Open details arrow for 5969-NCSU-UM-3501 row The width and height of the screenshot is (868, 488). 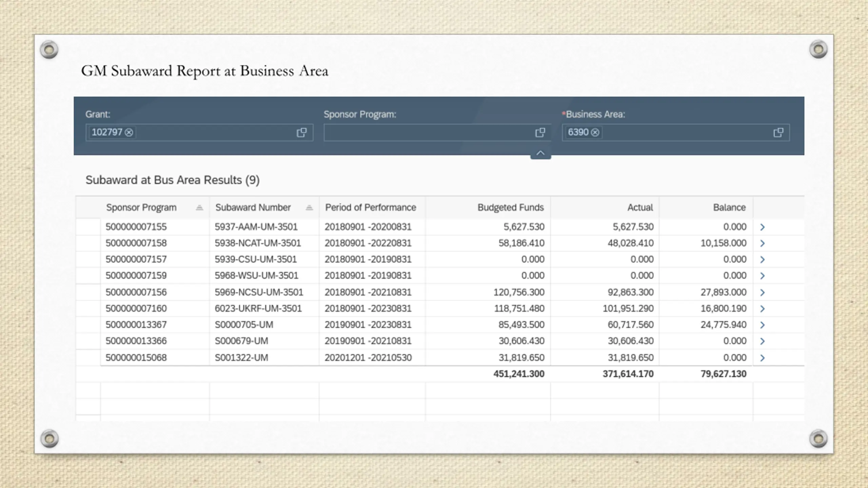pos(762,292)
